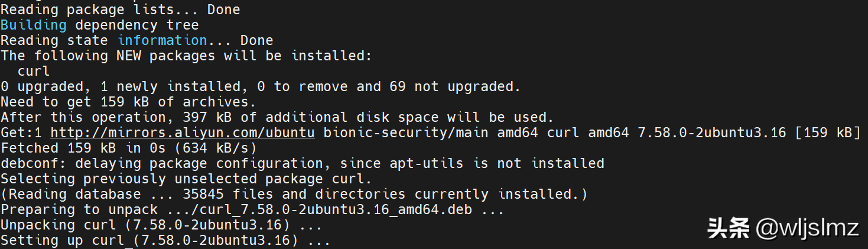Viewport: 868px width, 249px height.
Task: Select the blue word "information"
Action: coord(162,40)
